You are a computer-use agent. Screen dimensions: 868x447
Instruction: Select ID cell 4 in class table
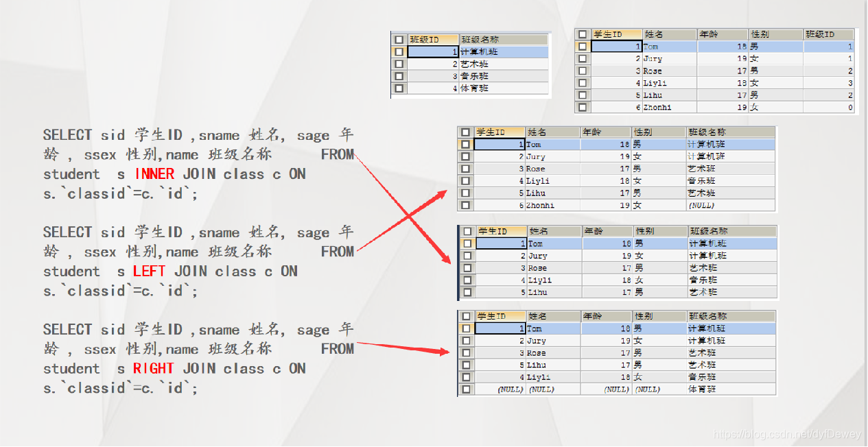pyautogui.click(x=433, y=88)
